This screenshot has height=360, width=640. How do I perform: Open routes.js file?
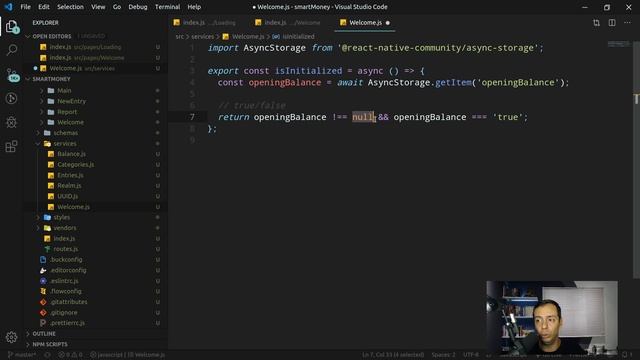point(65,249)
